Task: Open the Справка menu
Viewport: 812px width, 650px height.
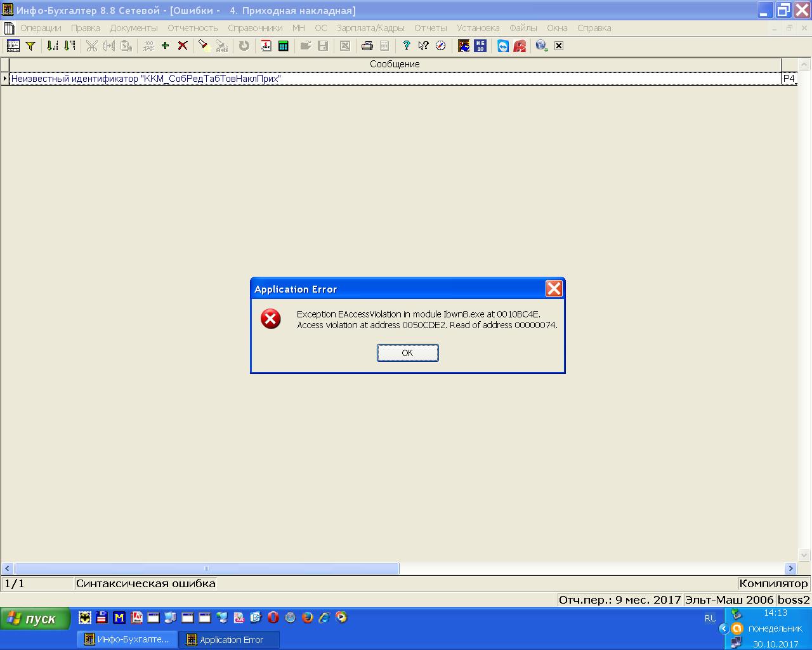Action: [594, 28]
